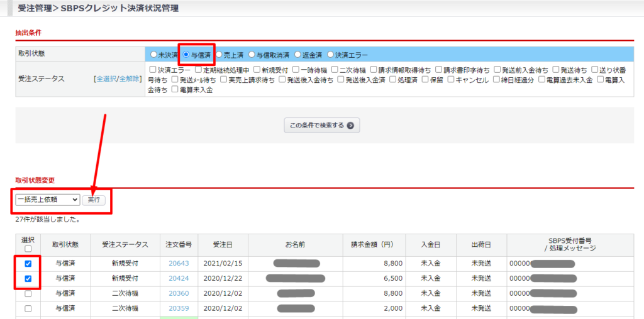Uncheck the checkbox for order 20643

pos(28,264)
